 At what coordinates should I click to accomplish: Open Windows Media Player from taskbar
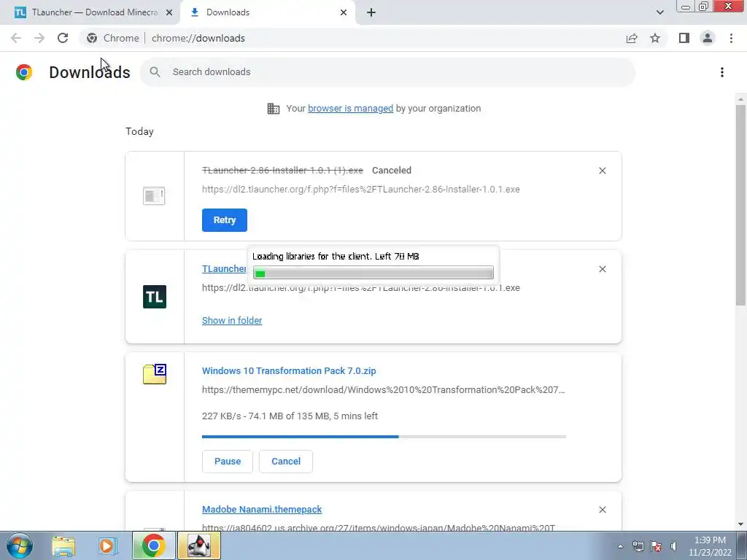(x=108, y=546)
